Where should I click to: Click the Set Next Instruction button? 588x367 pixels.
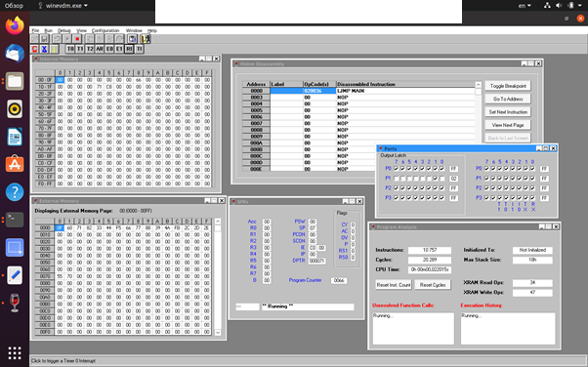[508, 112]
